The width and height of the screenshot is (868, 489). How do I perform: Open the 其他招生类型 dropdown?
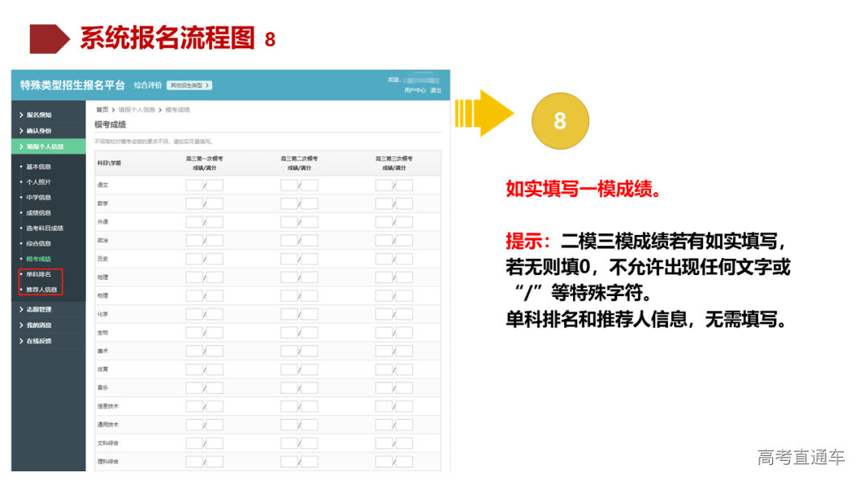pyautogui.click(x=188, y=86)
